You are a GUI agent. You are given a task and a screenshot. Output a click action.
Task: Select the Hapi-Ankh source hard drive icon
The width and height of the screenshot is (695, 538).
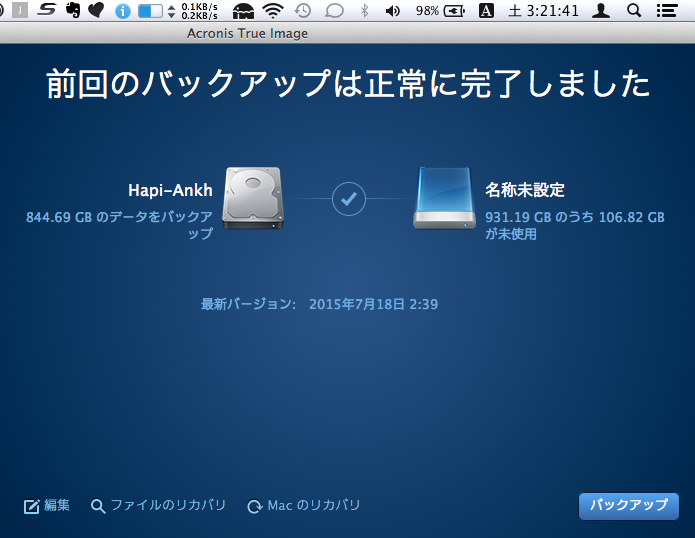[x=253, y=198]
